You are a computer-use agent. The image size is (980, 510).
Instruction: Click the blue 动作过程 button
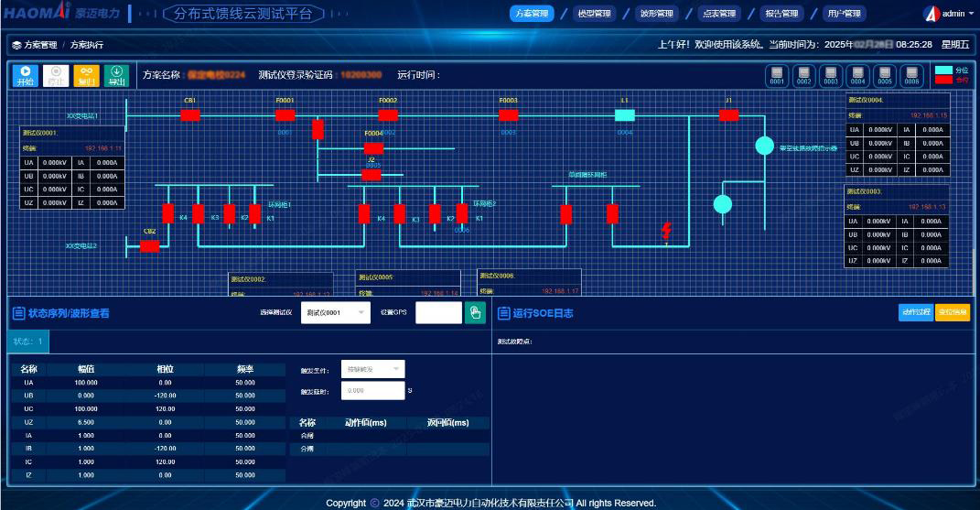(x=915, y=312)
